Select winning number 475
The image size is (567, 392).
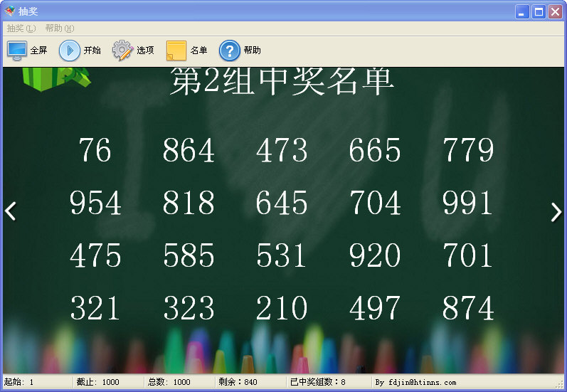pos(95,255)
